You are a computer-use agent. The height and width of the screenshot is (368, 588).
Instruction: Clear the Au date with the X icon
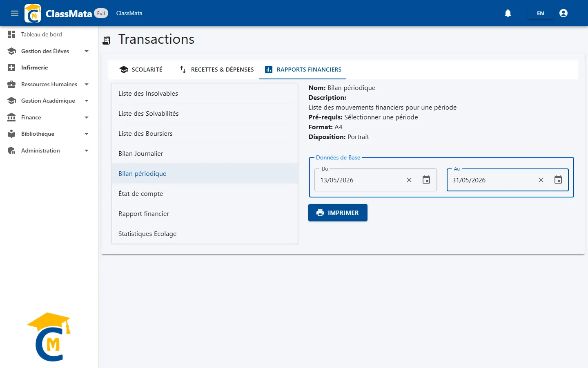(x=541, y=180)
